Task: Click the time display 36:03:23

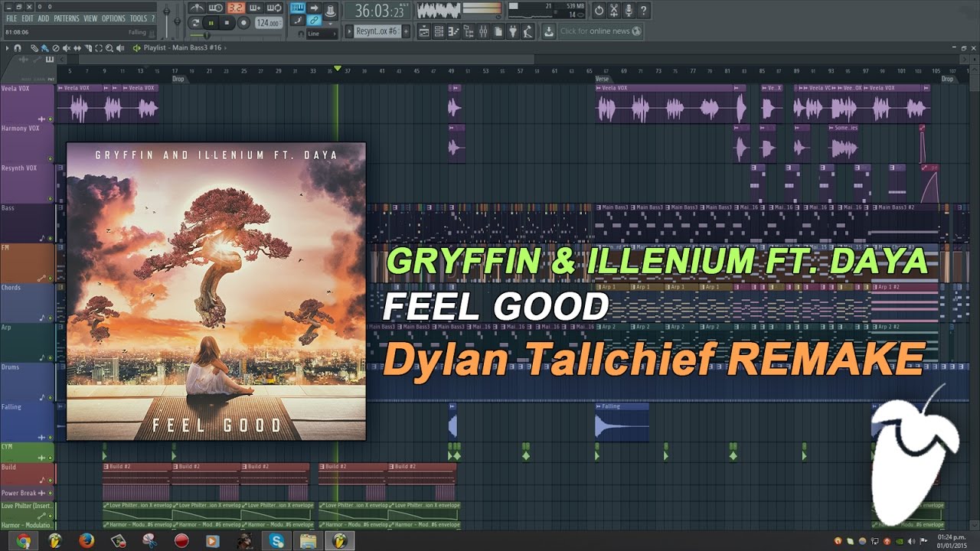Action: tap(377, 11)
